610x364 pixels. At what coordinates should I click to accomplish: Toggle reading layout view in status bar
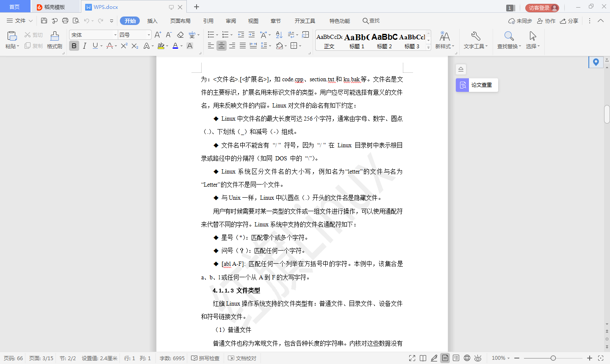(423, 358)
